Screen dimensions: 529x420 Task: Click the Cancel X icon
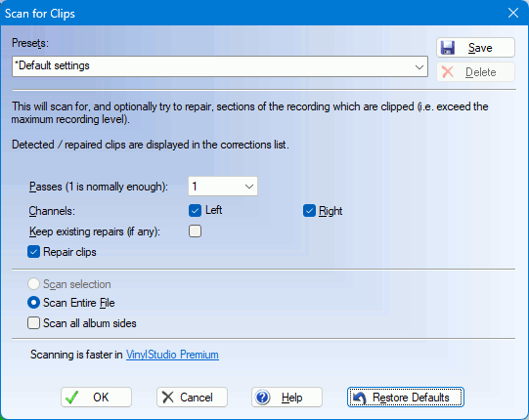point(167,398)
